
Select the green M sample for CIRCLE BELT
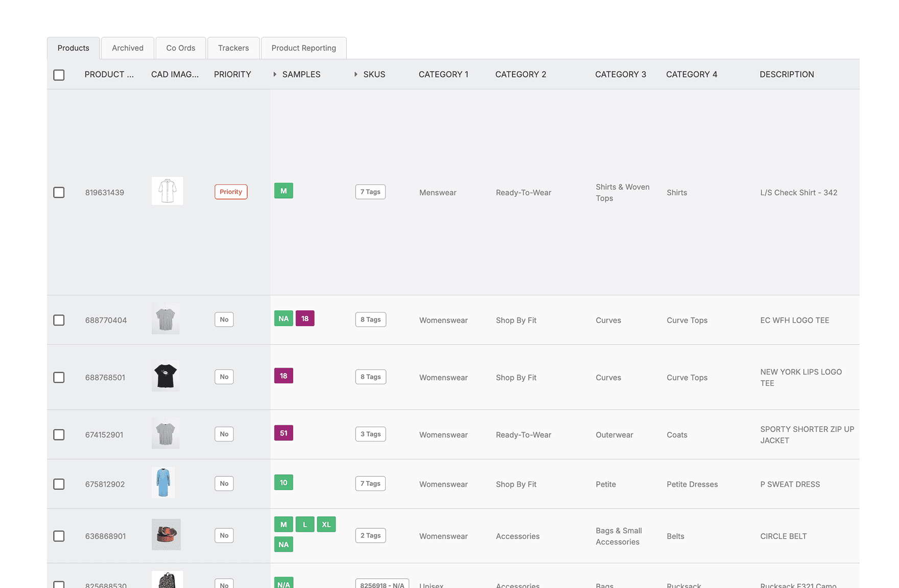[283, 524]
